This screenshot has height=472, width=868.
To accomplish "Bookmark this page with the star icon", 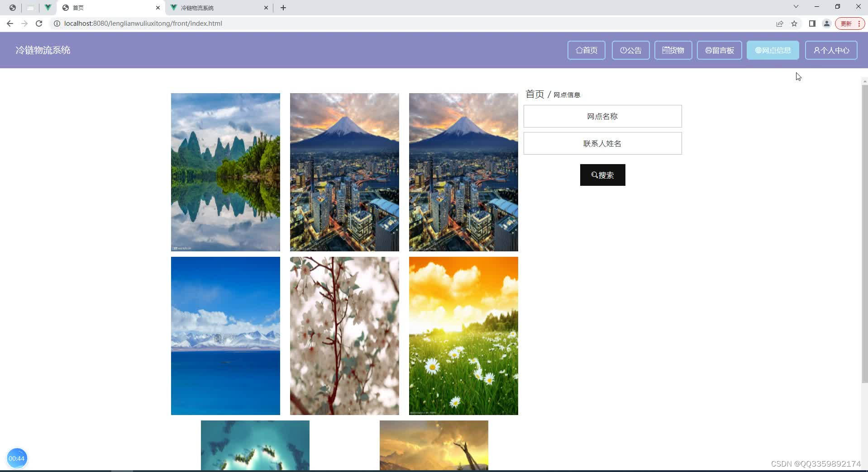I will 794,24.
